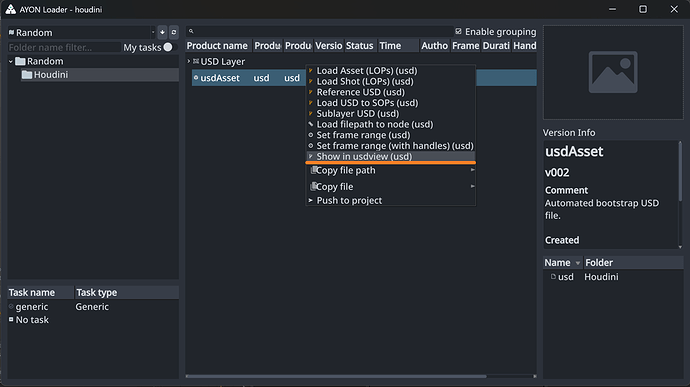
Task: Choose Load Asset (LOPs) (usd)
Action: [x=390, y=70]
